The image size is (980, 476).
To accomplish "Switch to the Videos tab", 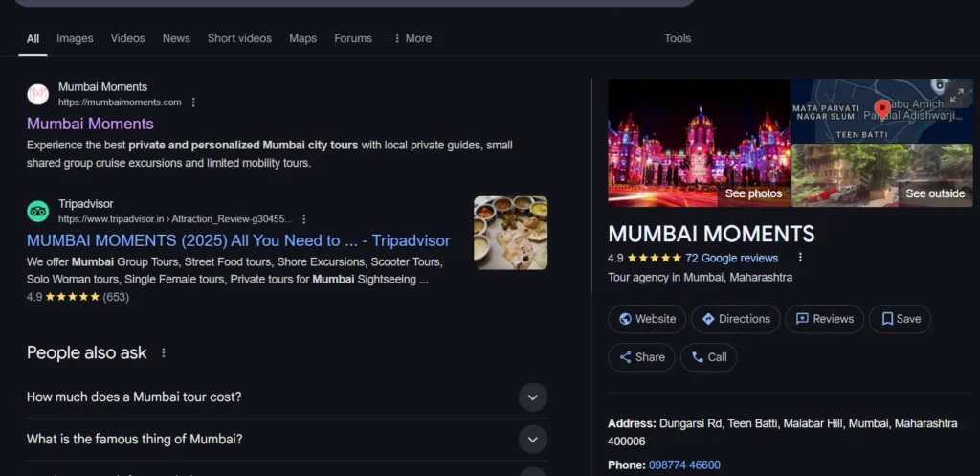I will click(x=127, y=38).
